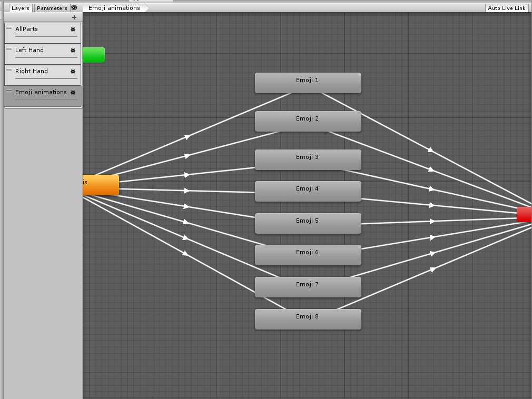Image resolution: width=532 pixels, height=399 pixels.
Task: Click the drag handle of Right Hand layer
Action: click(9, 71)
